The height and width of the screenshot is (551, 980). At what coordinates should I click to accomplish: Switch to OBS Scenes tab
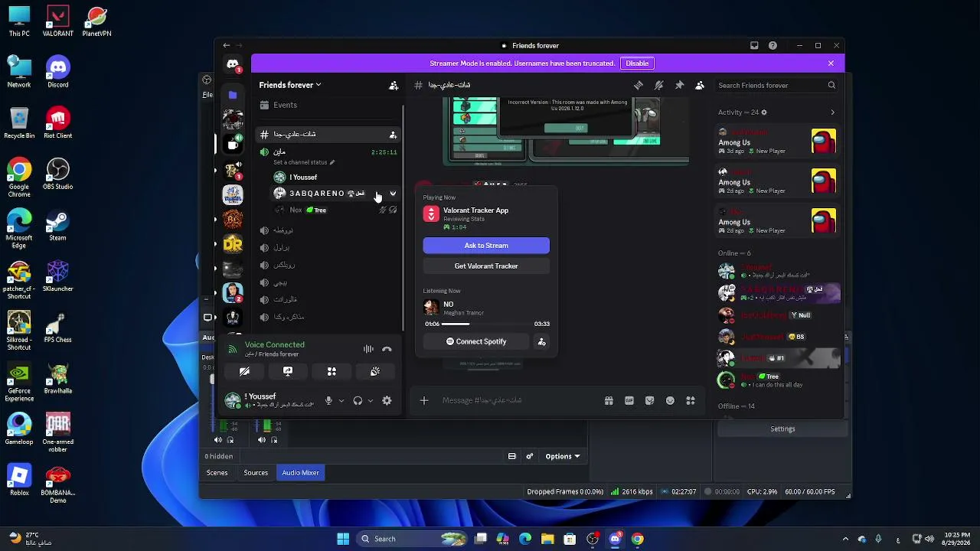[217, 473]
